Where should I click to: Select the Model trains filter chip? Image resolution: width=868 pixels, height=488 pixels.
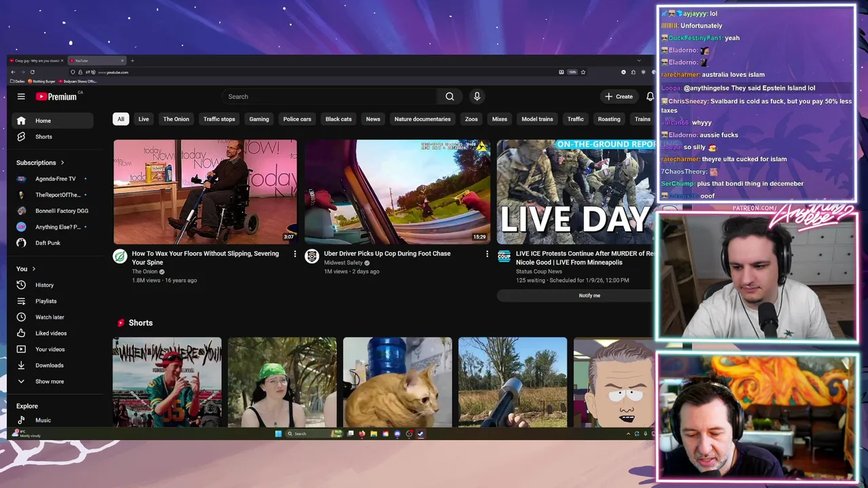point(537,119)
